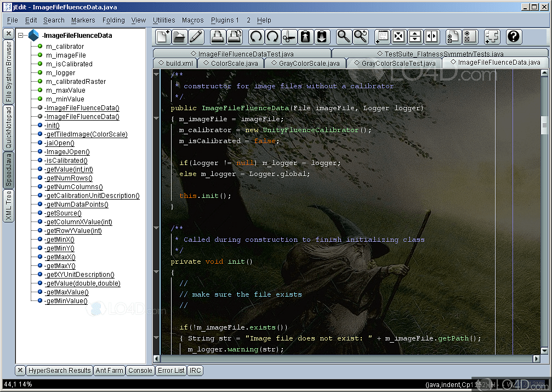Switch to ImageFileFluenceDataTest.java tab
The image size is (552, 392).
click(x=242, y=54)
